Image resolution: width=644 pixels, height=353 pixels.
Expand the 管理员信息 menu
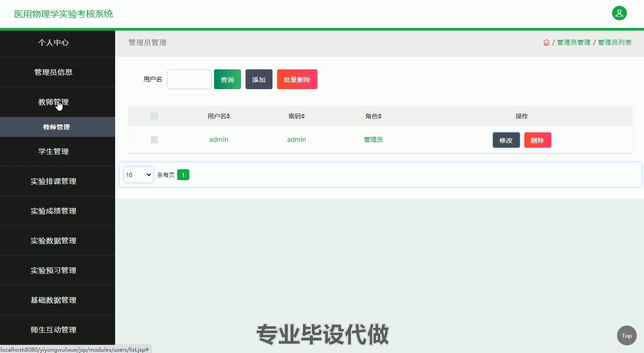pos(57,72)
